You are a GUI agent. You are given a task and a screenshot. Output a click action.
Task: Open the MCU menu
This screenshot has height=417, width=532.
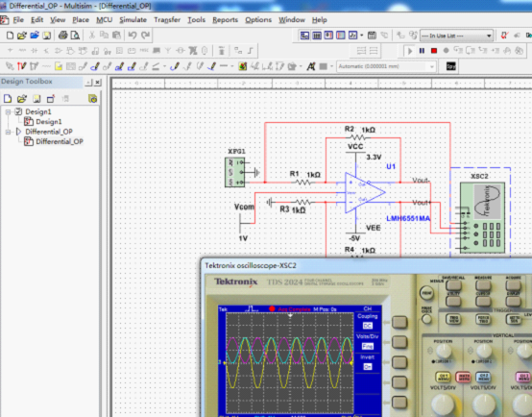coord(104,20)
